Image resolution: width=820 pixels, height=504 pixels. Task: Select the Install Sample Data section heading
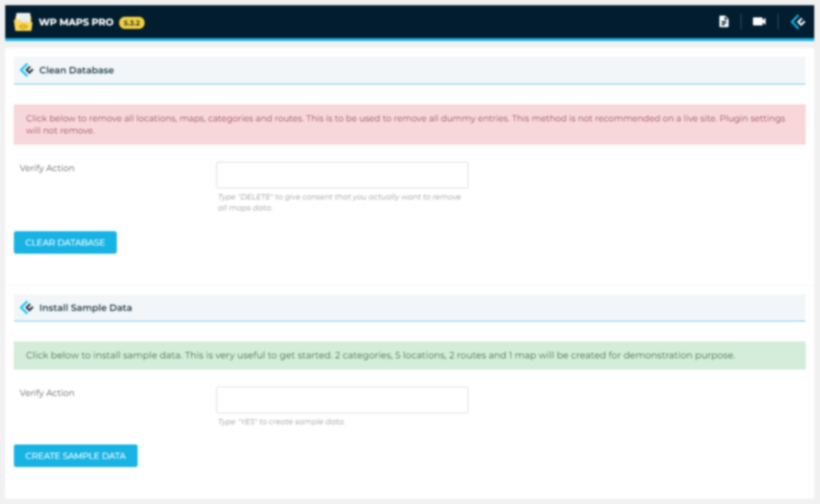click(86, 307)
